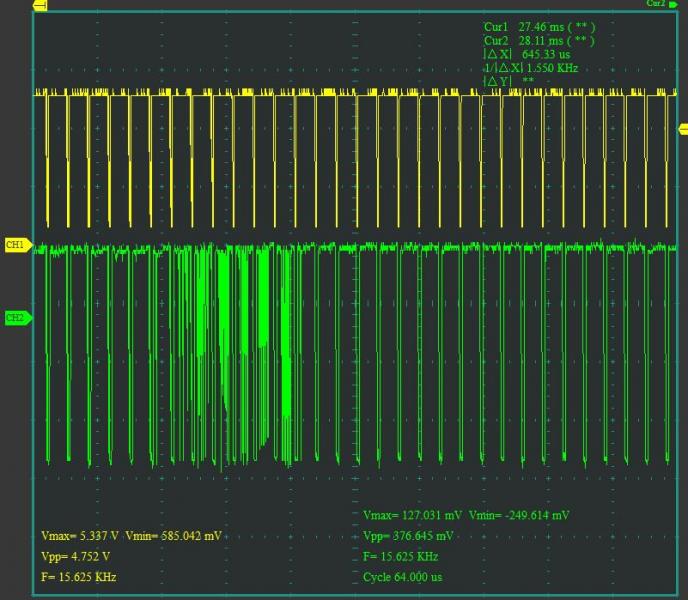The width and height of the screenshot is (688, 600).
Task: Select the |ΔX| 645.33 us measurement
Action: point(527,54)
